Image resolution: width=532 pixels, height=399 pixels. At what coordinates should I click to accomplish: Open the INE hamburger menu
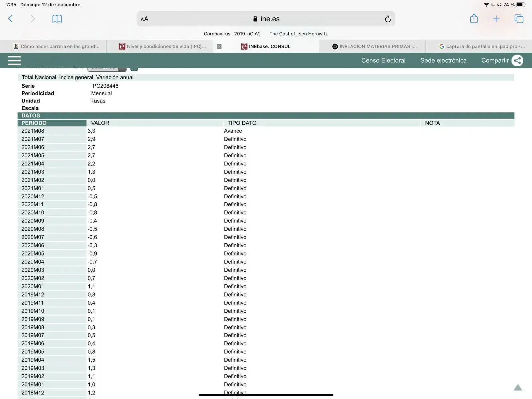point(14,60)
